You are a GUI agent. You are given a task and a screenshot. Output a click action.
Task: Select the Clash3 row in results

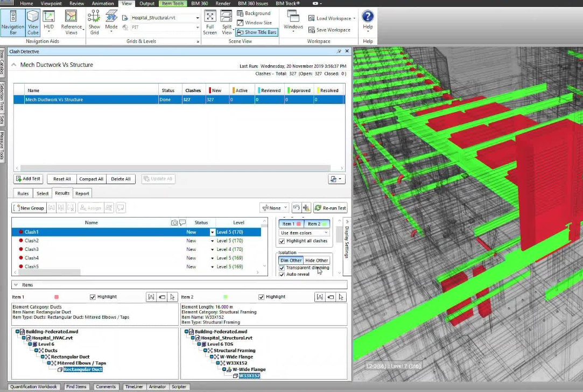tap(32, 249)
